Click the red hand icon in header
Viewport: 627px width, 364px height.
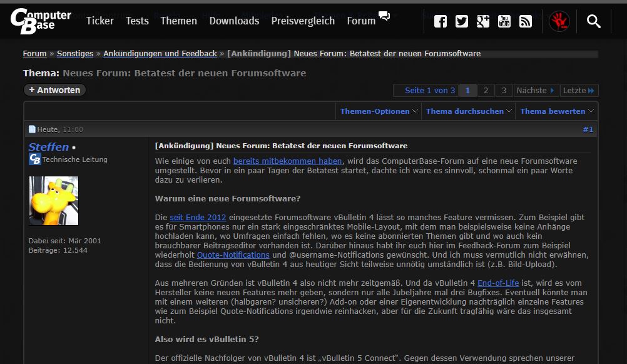[x=559, y=21]
